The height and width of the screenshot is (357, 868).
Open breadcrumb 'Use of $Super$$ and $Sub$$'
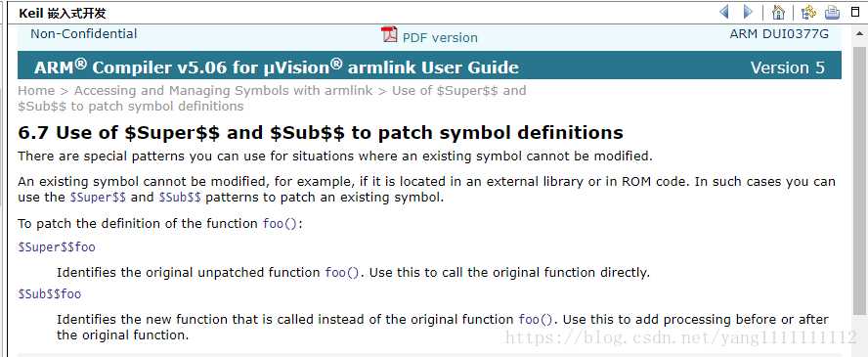point(272,98)
